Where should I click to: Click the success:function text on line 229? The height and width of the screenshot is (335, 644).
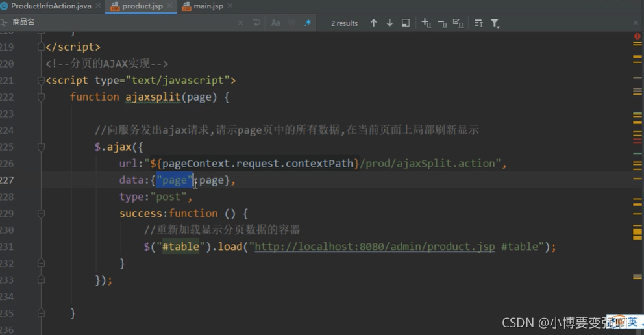(168, 213)
